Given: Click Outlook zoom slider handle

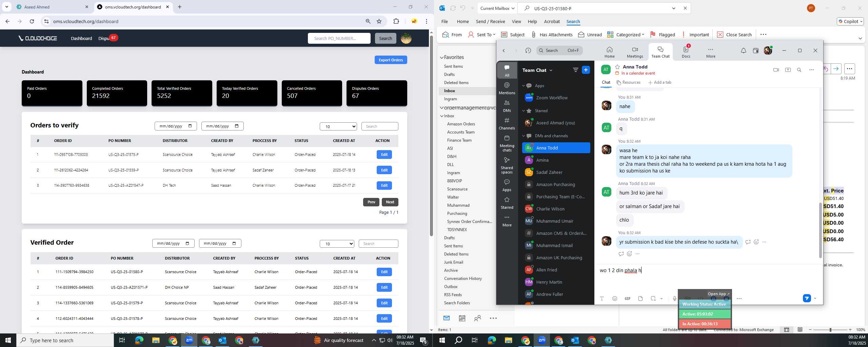Looking at the screenshot, I should tap(830, 330).
